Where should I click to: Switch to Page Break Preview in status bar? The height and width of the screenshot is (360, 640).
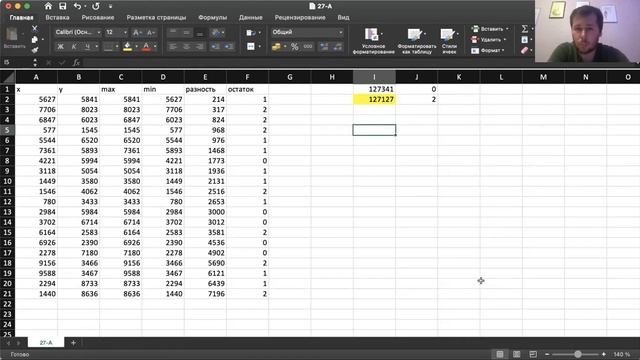click(533, 354)
